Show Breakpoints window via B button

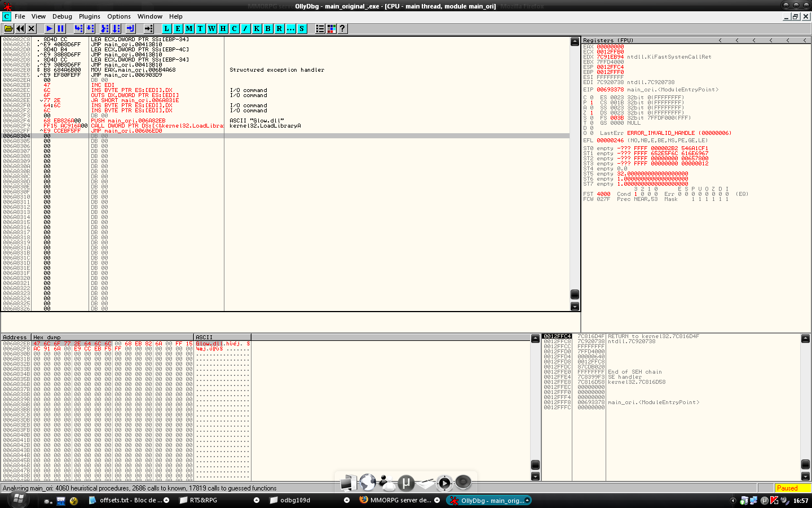268,29
